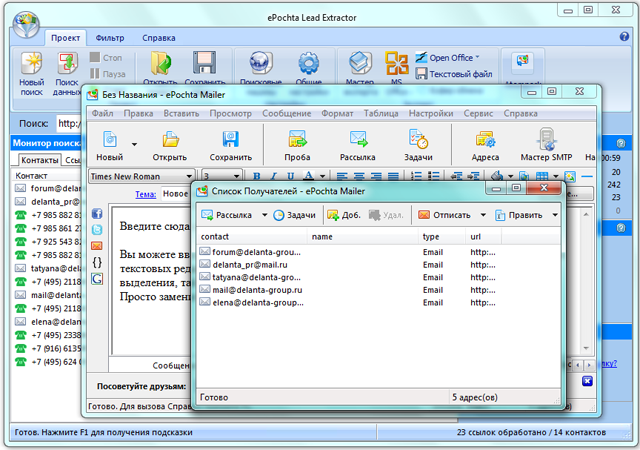This screenshot has width=640, height=450.
Task: Click the contact column header
Action: [x=252, y=237]
